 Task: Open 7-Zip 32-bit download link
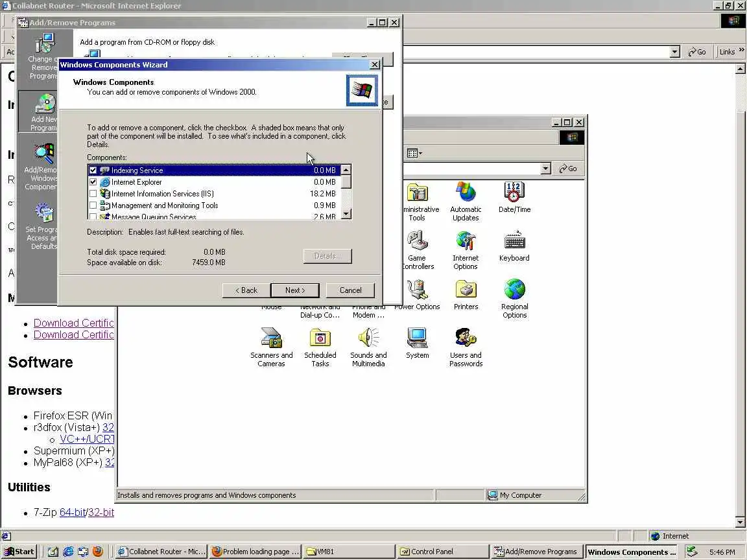pos(101,513)
